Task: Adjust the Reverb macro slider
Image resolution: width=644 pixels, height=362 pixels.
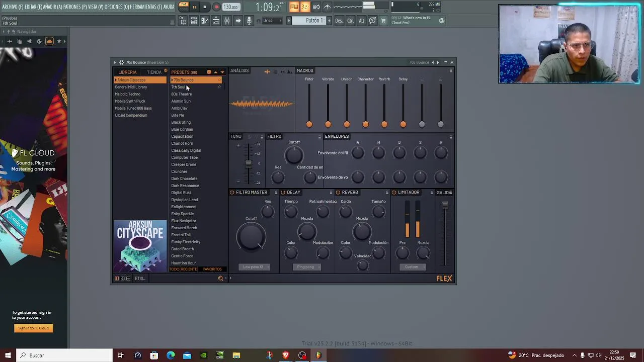Action: (384, 124)
